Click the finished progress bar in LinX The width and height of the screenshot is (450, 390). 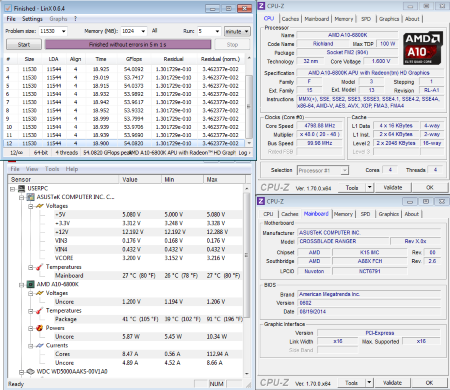(128, 44)
